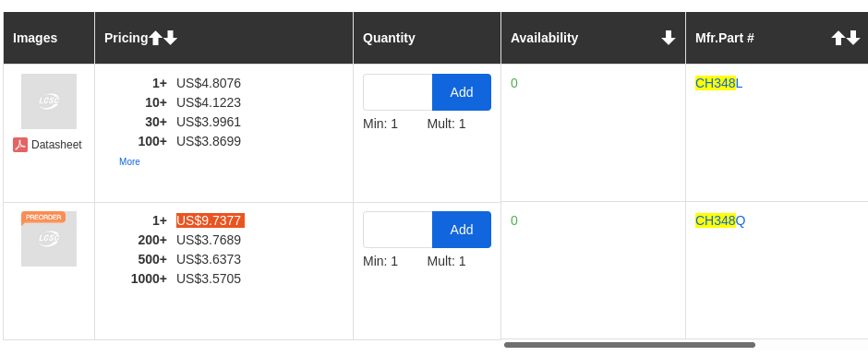Viewport: 868px width, 356px height.
Task: Sort Availability with down arrow icon
Action: point(669,38)
